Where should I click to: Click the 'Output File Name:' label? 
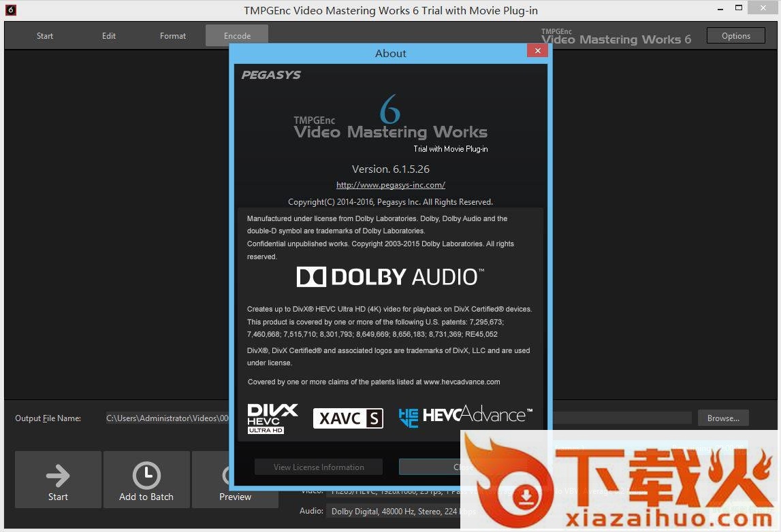[x=48, y=418]
